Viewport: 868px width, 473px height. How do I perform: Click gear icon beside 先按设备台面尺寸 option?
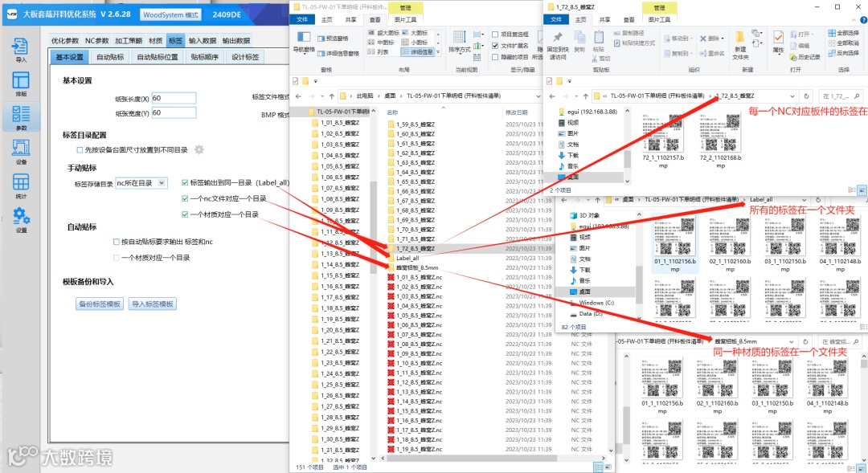tap(199, 149)
